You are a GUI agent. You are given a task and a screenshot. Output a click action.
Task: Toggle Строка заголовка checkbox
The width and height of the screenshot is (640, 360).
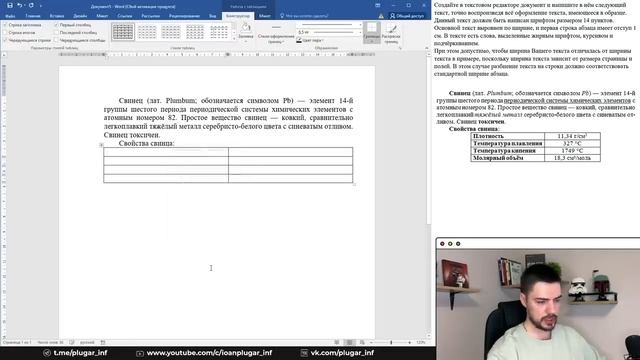pos(5,25)
